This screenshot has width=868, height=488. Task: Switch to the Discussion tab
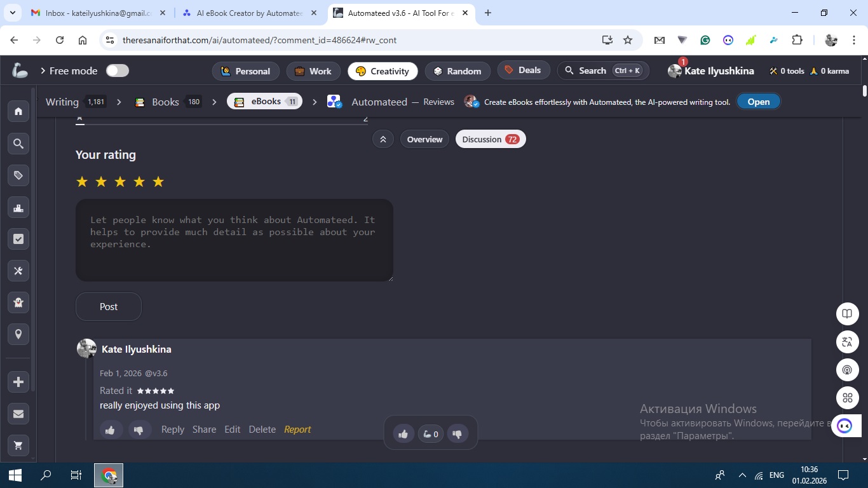point(491,139)
